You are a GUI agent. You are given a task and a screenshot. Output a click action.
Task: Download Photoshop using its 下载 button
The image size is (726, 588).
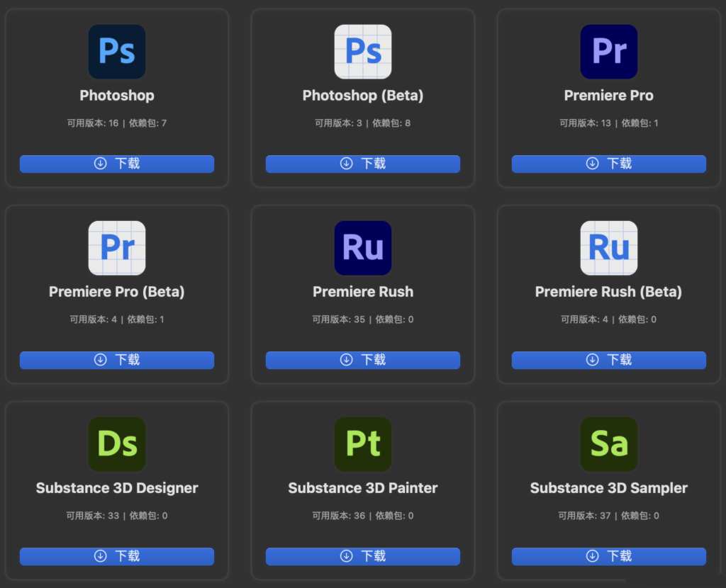[116, 163]
